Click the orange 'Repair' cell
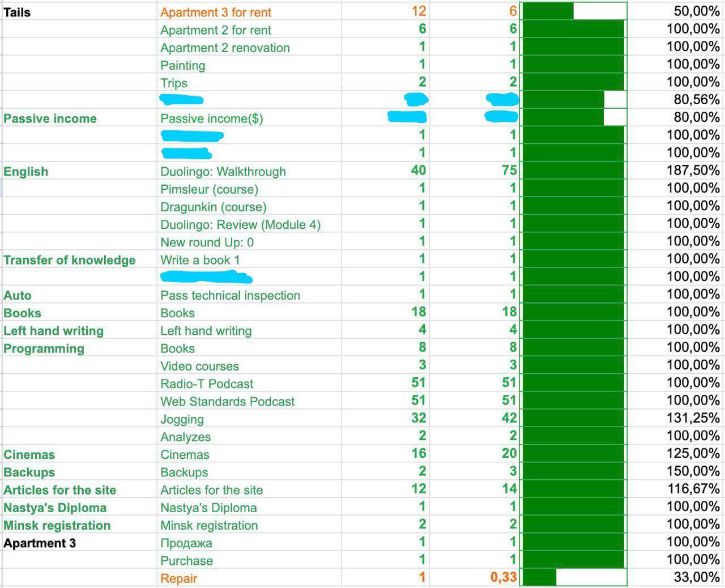This screenshot has width=725, height=588. (x=249, y=578)
